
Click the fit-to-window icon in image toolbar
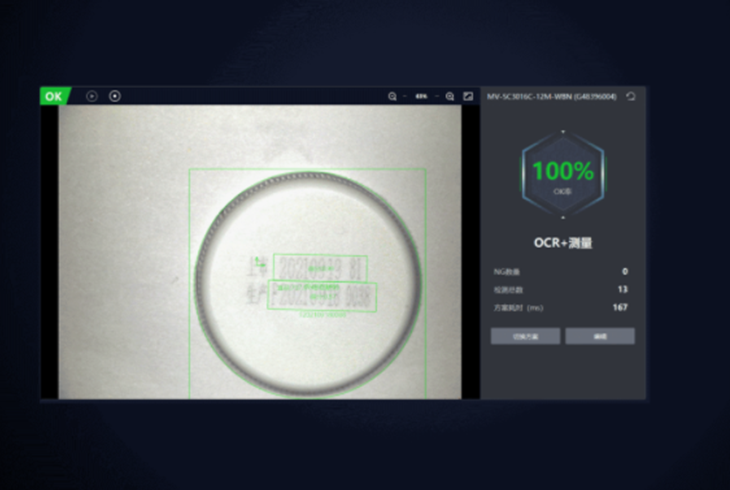pos(467,96)
